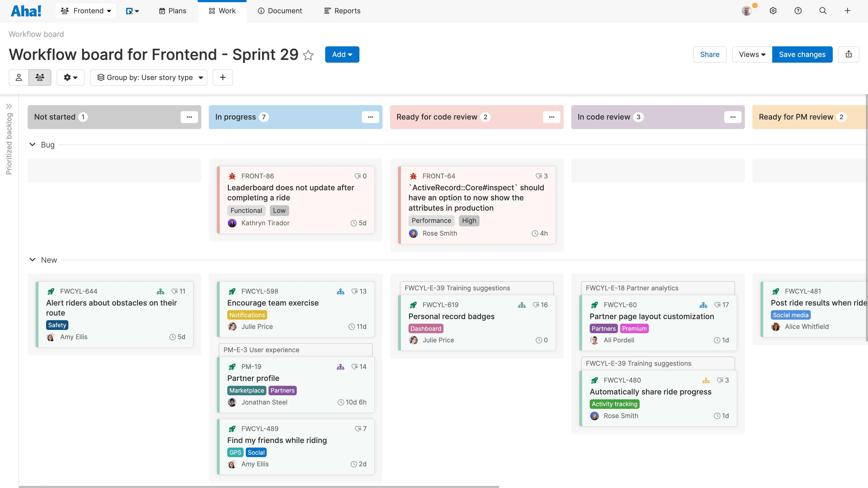Open the Reports menu
Screen dimensions: 868x488
coord(342,11)
